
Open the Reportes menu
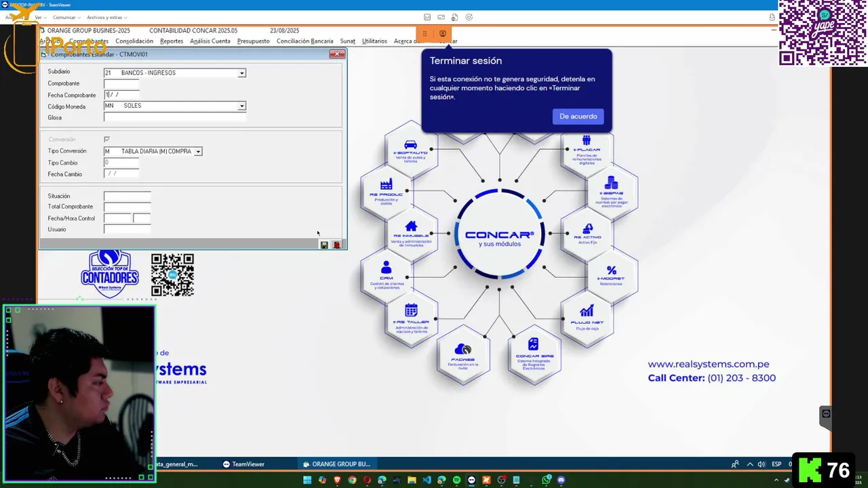pos(172,41)
